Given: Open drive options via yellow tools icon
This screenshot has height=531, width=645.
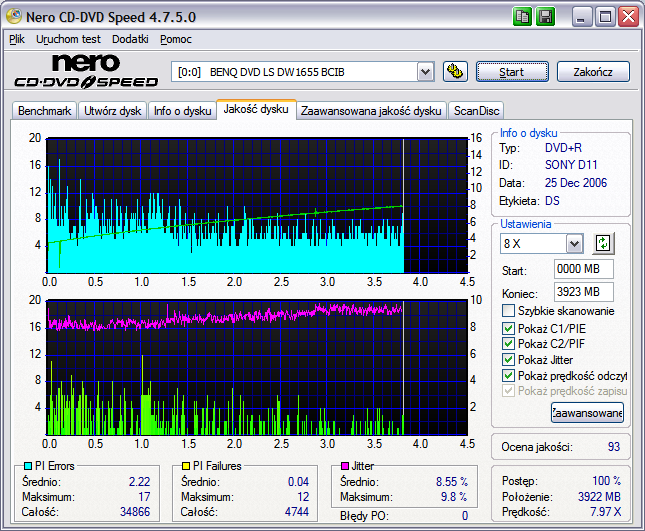Looking at the screenshot, I should pos(455,72).
